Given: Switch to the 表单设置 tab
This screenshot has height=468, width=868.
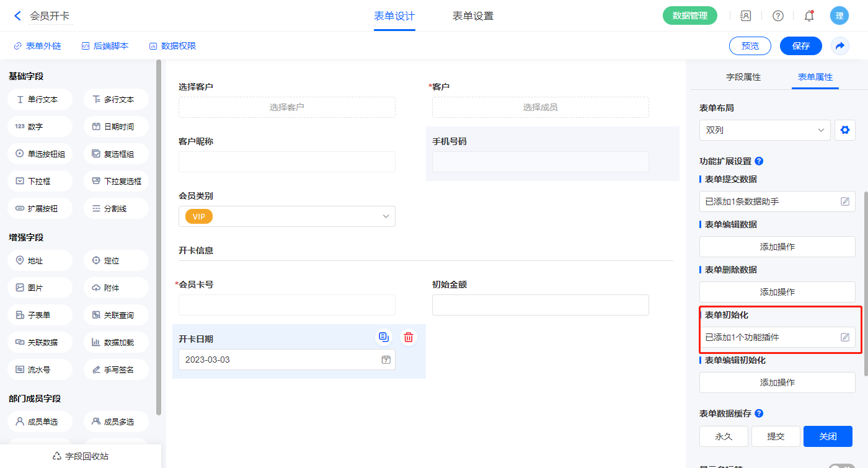Looking at the screenshot, I should (473, 16).
